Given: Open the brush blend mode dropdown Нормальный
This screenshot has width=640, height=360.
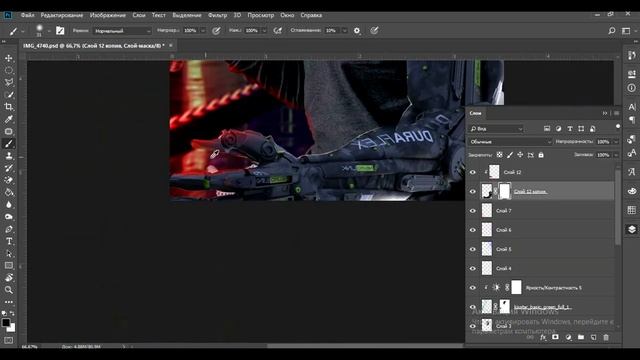Looking at the screenshot, I should click(122, 31).
